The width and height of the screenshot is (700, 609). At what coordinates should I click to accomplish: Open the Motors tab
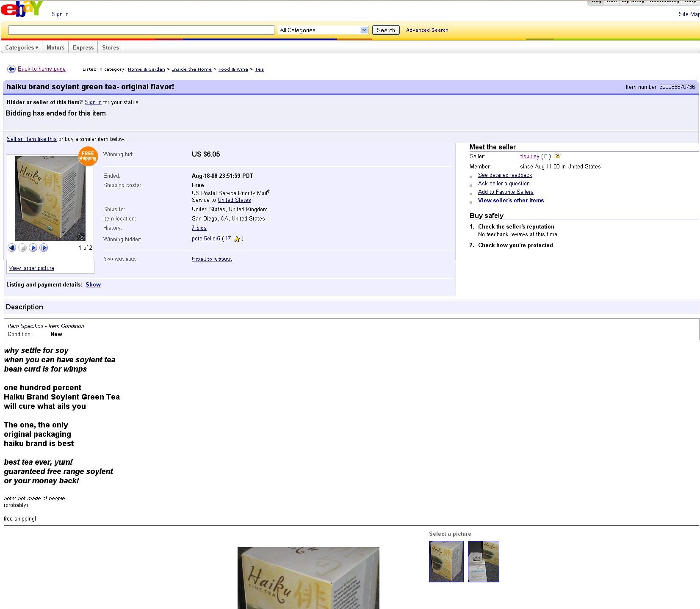pos(55,47)
